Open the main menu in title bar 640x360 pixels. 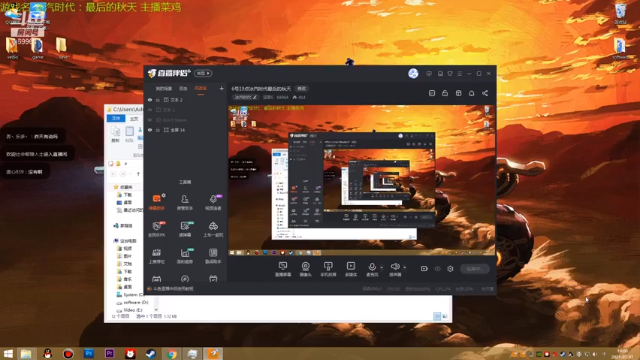pos(460,73)
